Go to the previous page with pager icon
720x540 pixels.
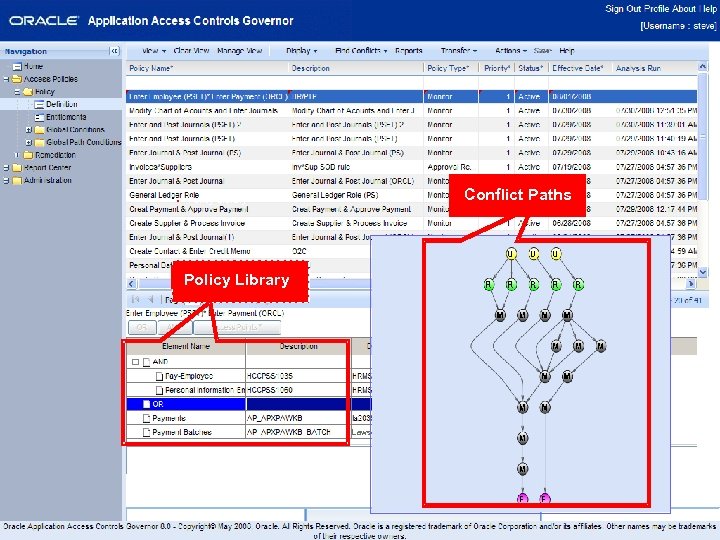pos(151,299)
